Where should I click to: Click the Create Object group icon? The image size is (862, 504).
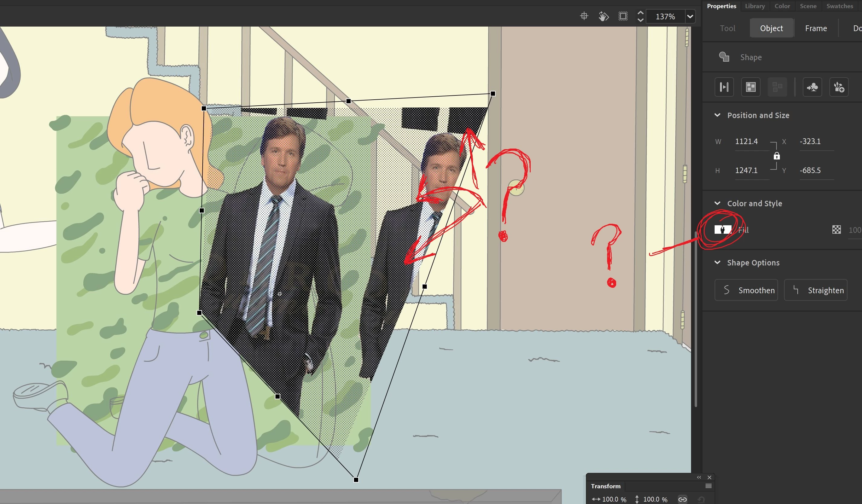tap(751, 87)
